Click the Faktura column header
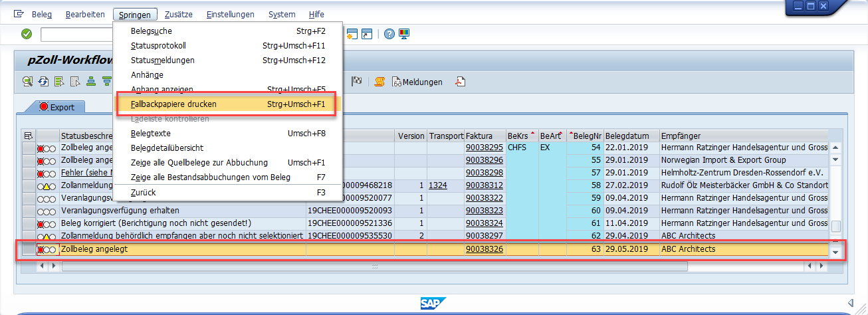 485,136
